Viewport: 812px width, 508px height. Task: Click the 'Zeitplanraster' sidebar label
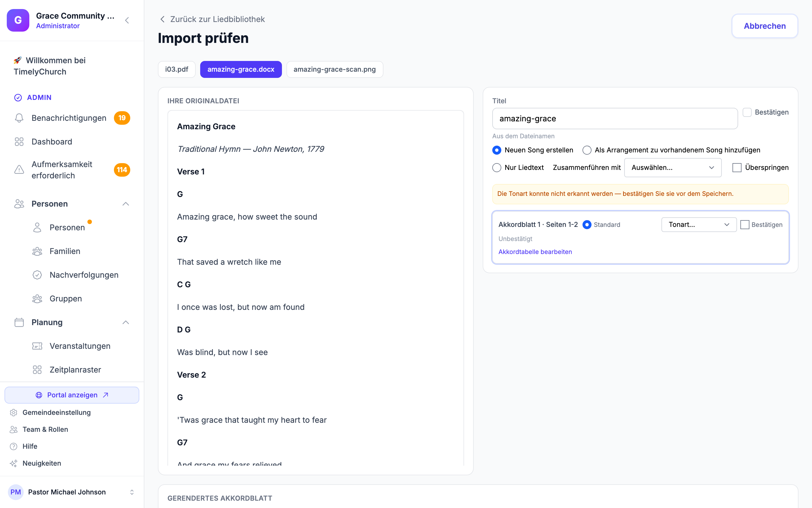[75, 370]
